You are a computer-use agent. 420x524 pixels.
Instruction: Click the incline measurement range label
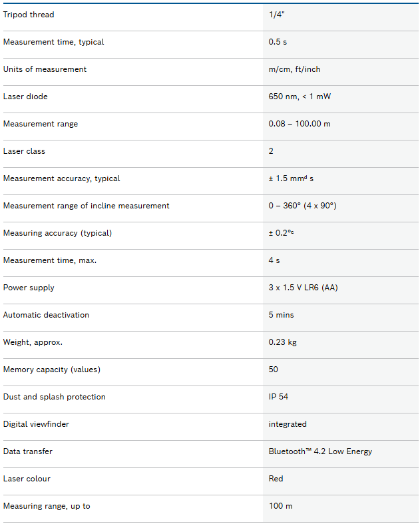pyautogui.click(x=87, y=206)
